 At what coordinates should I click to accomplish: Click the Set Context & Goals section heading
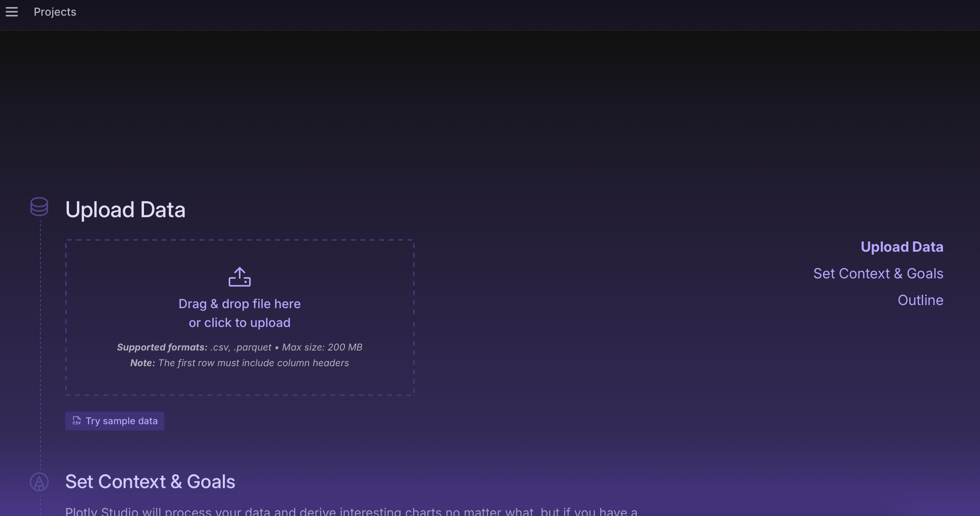click(x=150, y=481)
